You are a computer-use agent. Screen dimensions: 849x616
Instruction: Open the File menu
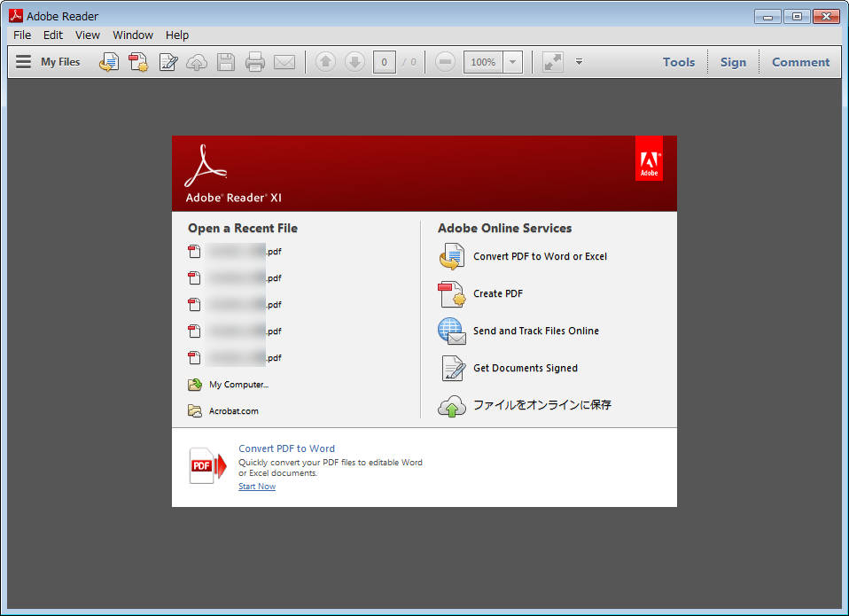click(22, 35)
